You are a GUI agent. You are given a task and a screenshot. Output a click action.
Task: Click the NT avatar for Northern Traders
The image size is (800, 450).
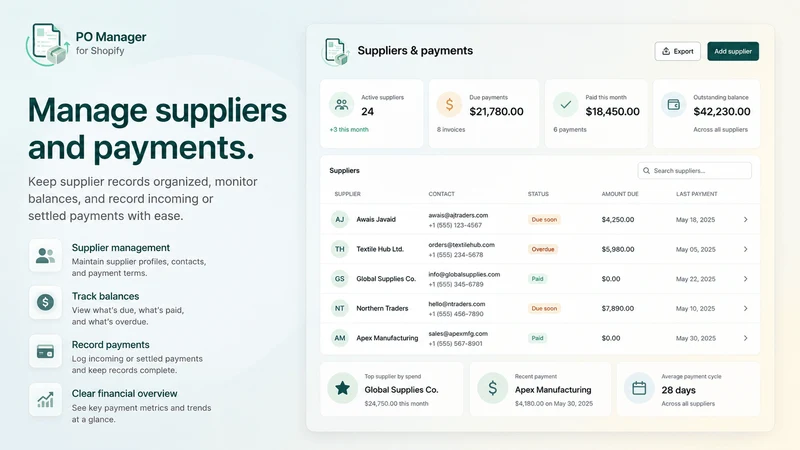(x=339, y=308)
